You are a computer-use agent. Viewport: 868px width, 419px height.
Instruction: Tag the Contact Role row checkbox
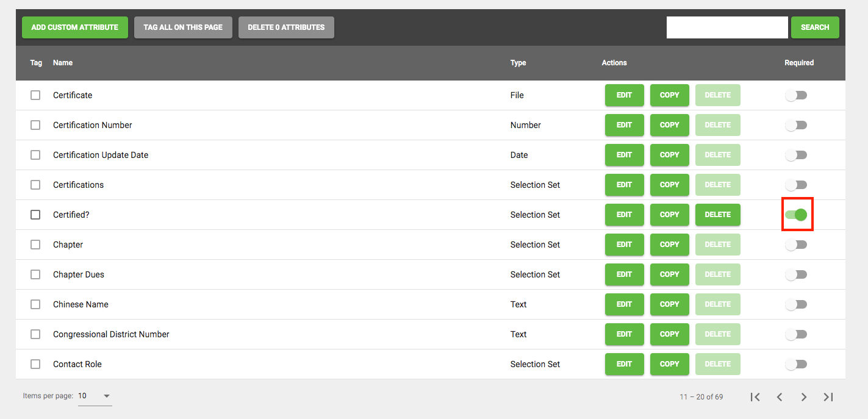[x=35, y=364]
